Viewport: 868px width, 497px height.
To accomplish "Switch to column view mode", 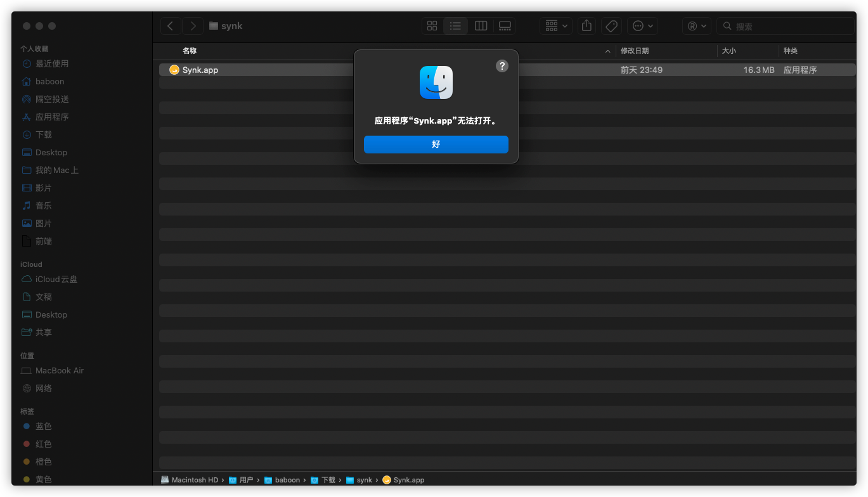I will tap(481, 25).
